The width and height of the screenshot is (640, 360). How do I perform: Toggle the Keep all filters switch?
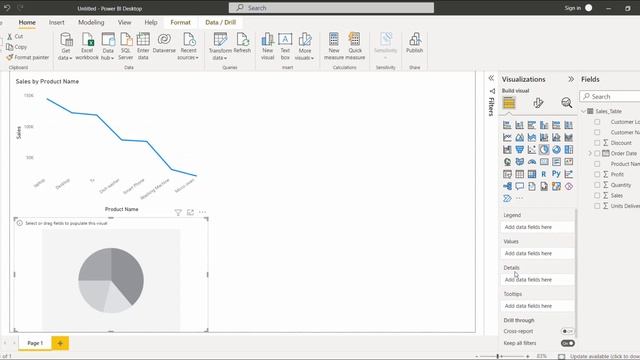pos(567,343)
